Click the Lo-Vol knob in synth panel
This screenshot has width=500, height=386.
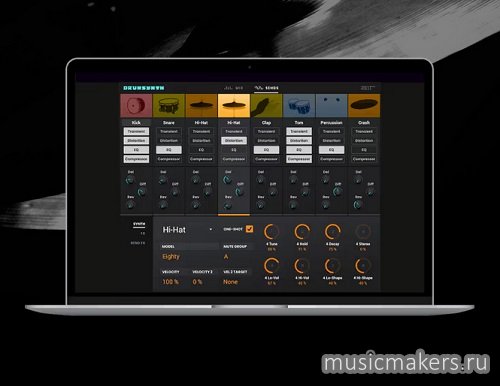click(x=272, y=266)
